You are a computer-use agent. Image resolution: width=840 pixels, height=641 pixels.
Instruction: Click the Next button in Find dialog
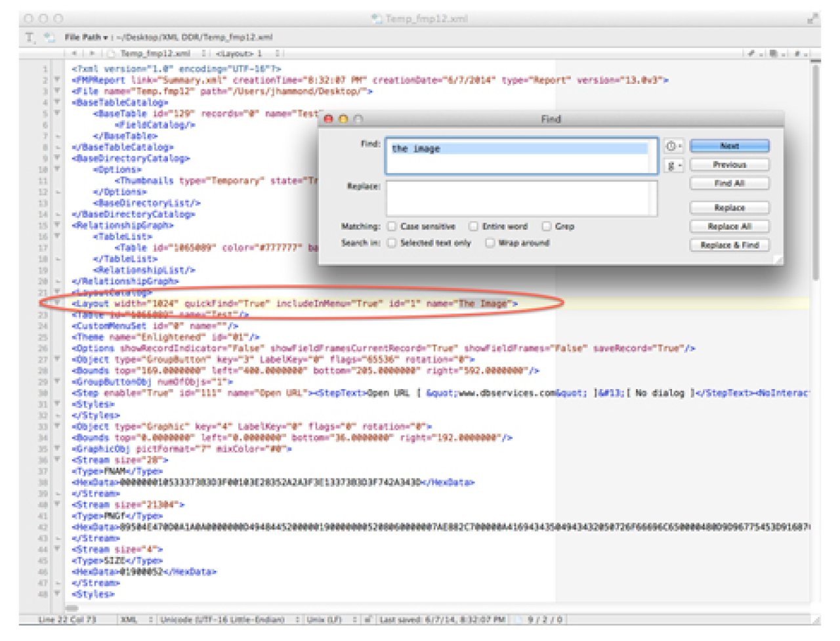coord(729,146)
